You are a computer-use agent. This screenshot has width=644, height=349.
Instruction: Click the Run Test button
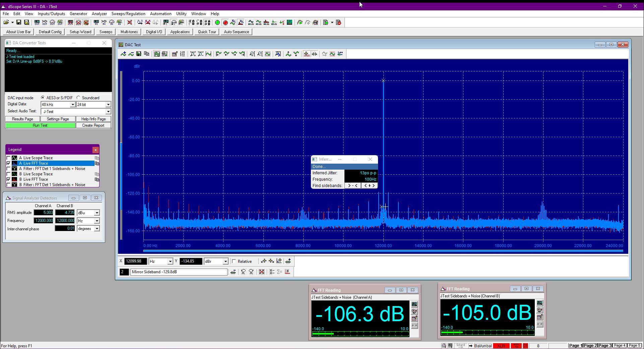[40, 125]
